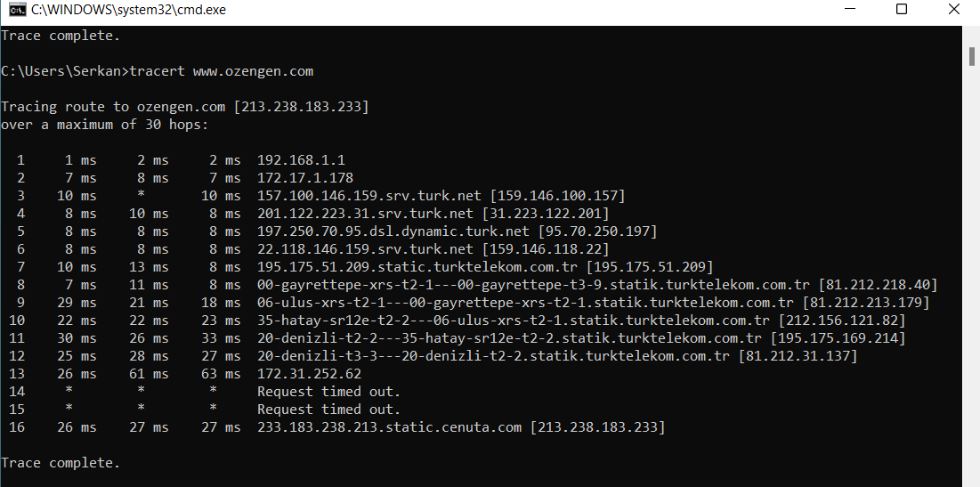Click the vertical scrollbar thumb
This screenshot has height=487, width=980.
click(x=972, y=55)
